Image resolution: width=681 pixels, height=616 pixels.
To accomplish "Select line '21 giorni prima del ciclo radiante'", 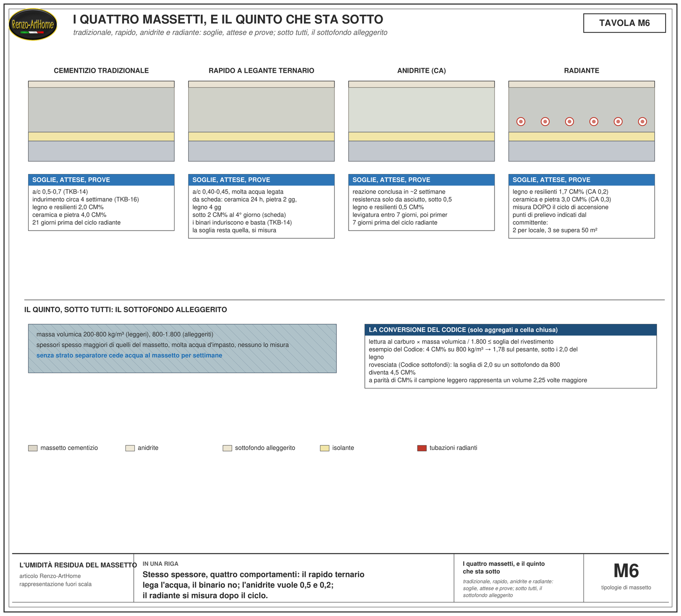I will pyautogui.click(x=77, y=222).
